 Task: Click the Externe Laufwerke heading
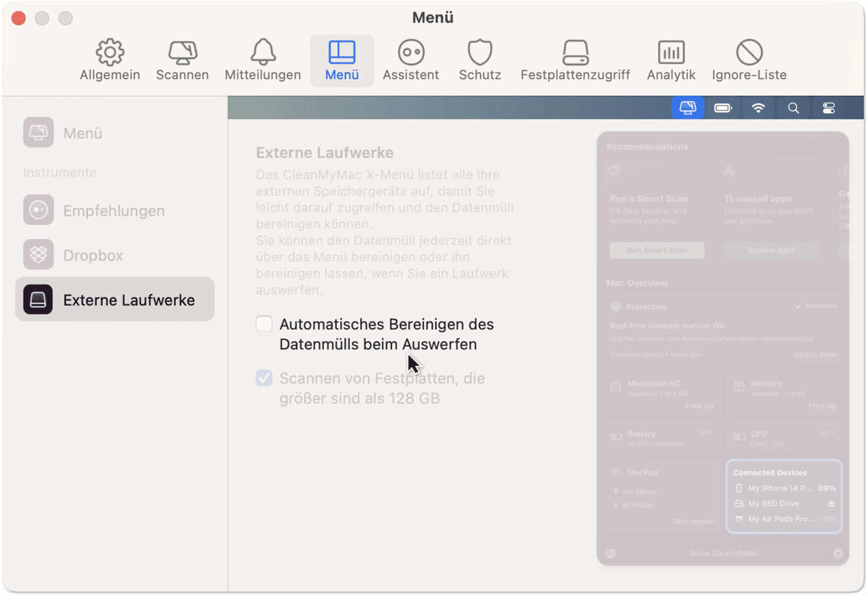(x=325, y=153)
